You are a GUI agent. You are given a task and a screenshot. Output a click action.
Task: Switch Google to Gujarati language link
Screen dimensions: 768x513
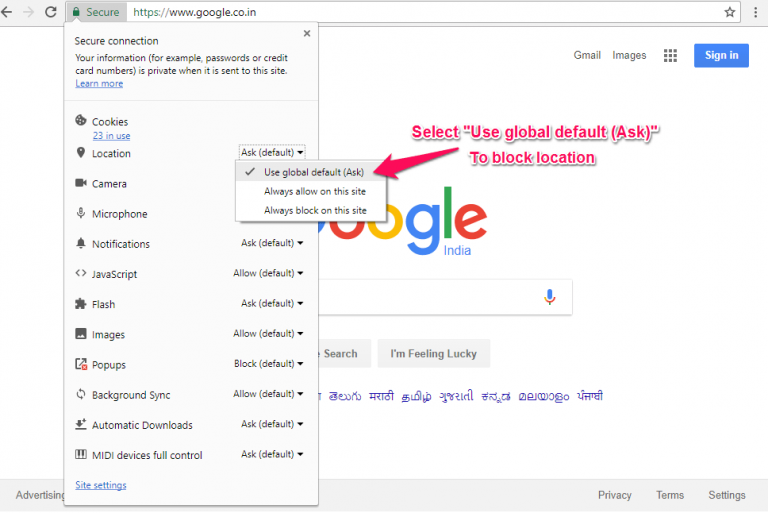[456, 396]
